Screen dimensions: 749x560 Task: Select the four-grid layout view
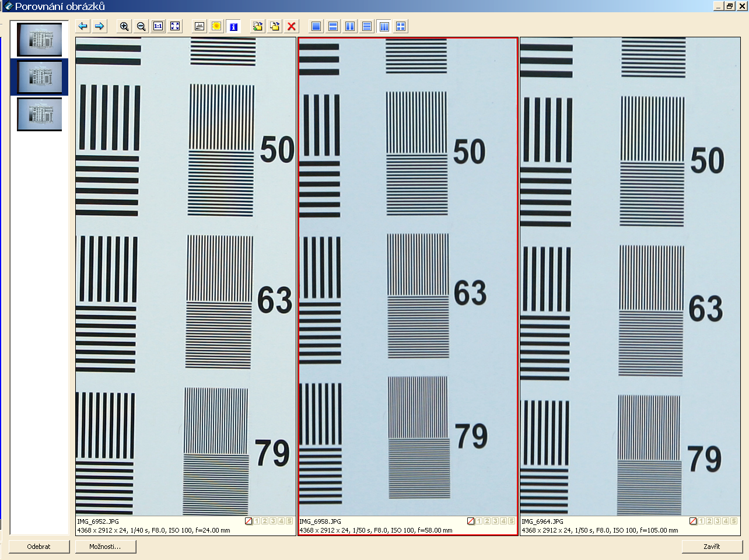[401, 26]
